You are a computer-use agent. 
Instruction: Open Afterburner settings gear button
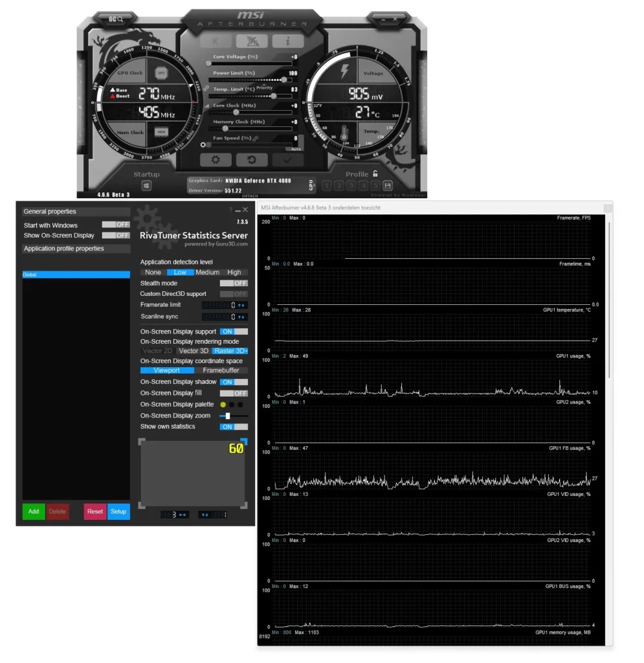(216, 160)
